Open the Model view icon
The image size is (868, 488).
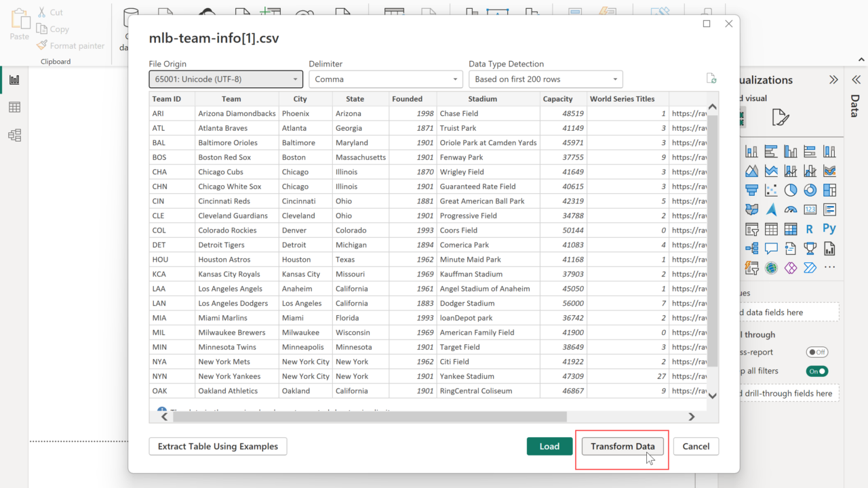click(14, 136)
